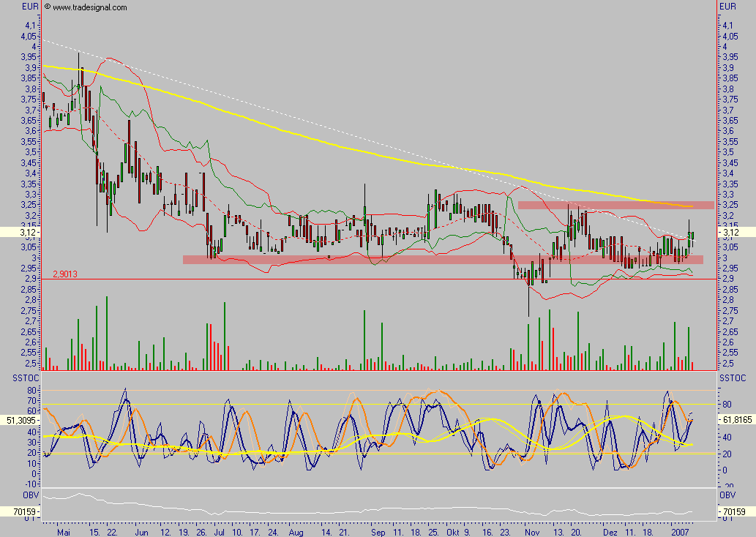The width and height of the screenshot is (756, 537).
Task: Click the EUR label on the right price axis
Action: pos(727,5)
